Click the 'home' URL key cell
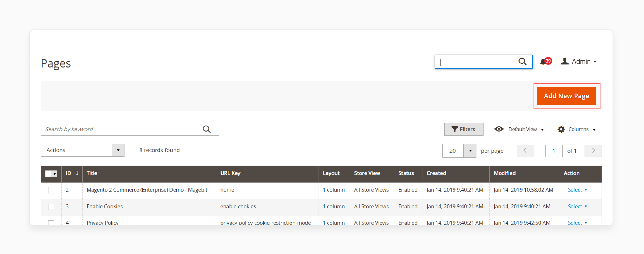The width and height of the screenshot is (644, 254). click(x=227, y=190)
